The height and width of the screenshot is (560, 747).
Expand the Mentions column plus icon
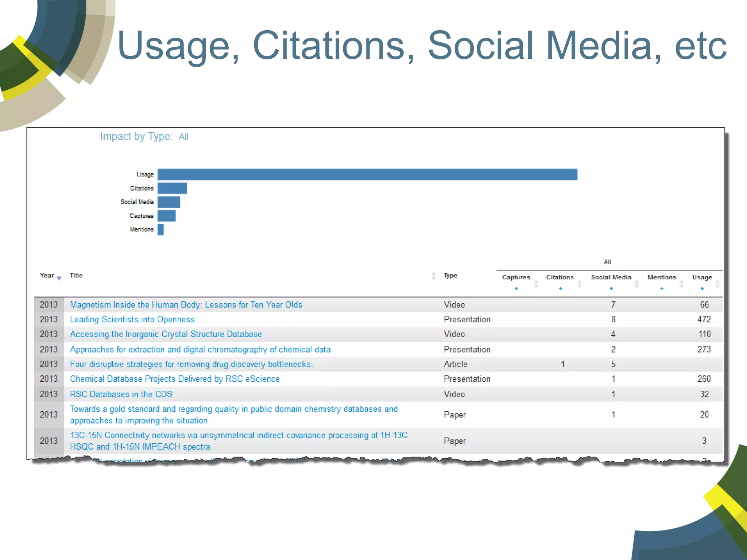[662, 289]
